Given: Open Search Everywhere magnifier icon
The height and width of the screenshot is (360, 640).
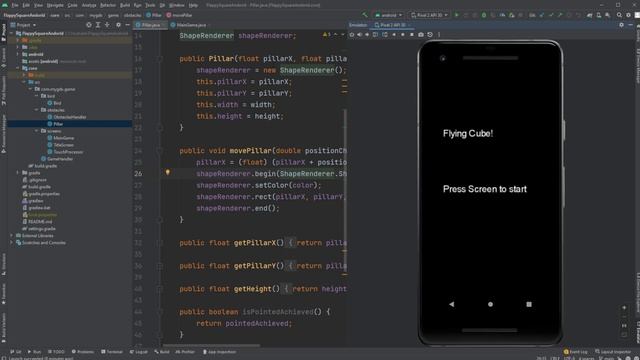Looking at the screenshot, I should (619, 15).
